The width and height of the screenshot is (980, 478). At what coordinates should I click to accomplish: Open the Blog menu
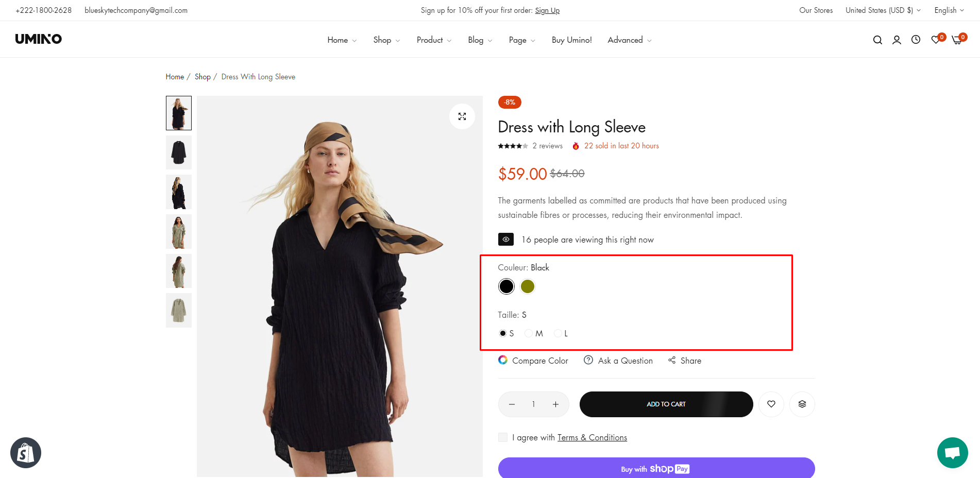click(x=480, y=40)
